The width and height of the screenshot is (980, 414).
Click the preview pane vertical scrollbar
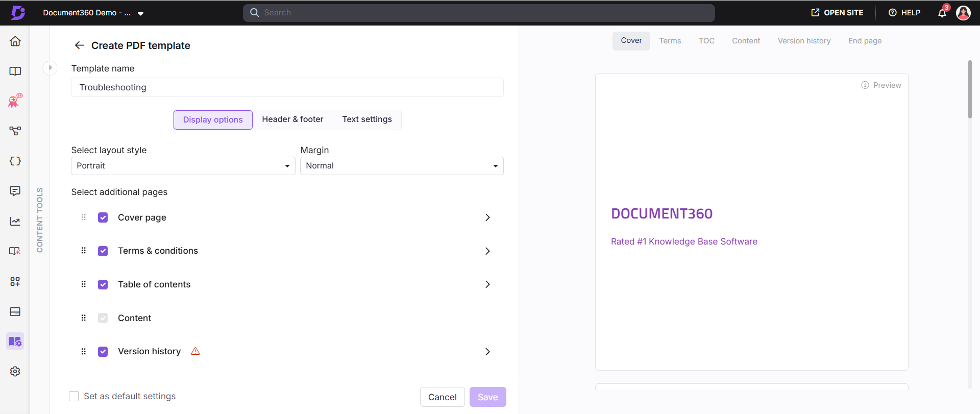[x=970, y=89]
